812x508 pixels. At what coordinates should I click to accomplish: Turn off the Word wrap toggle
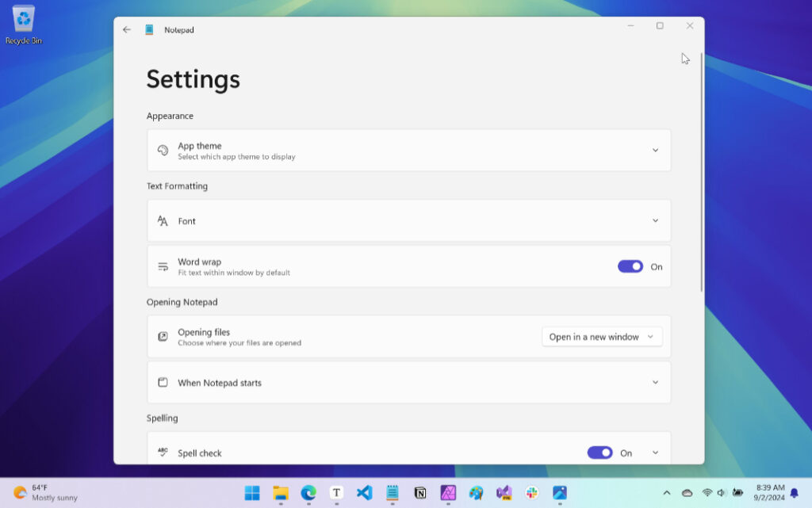click(x=630, y=266)
